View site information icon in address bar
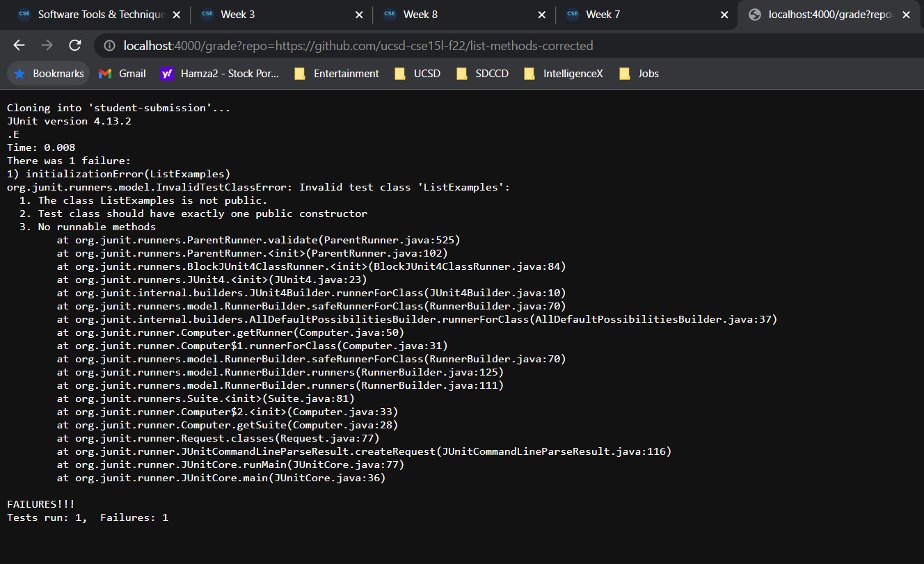Viewport: 924px width, 564px height. [x=109, y=46]
